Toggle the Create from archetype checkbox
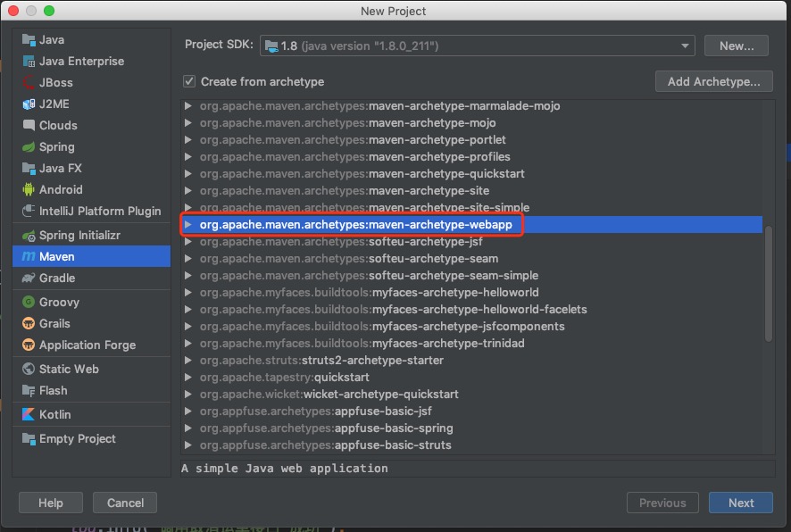Image resolution: width=791 pixels, height=532 pixels. (189, 81)
